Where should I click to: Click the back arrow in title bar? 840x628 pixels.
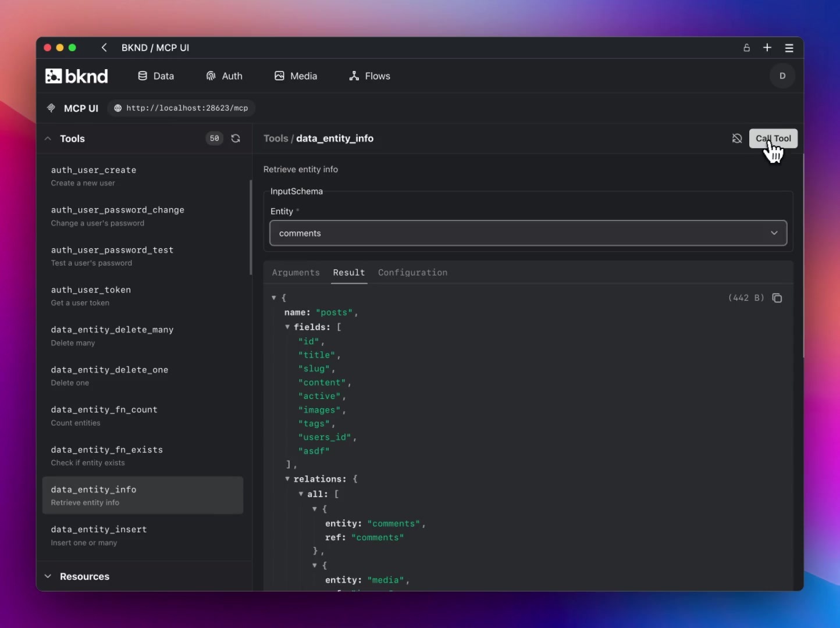coord(104,48)
